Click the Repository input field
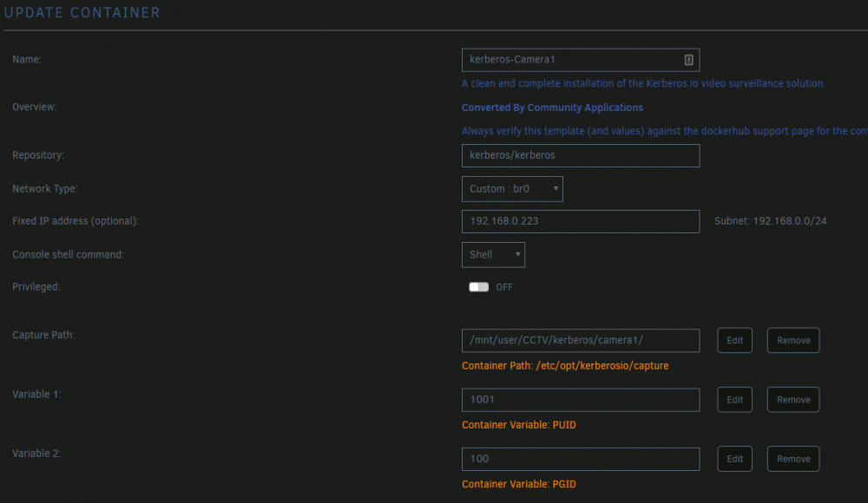This screenshot has height=503, width=868. tap(580, 155)
